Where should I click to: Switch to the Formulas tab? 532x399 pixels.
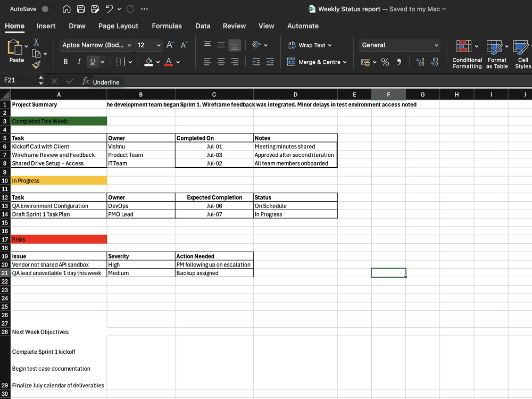click(167, 26)
